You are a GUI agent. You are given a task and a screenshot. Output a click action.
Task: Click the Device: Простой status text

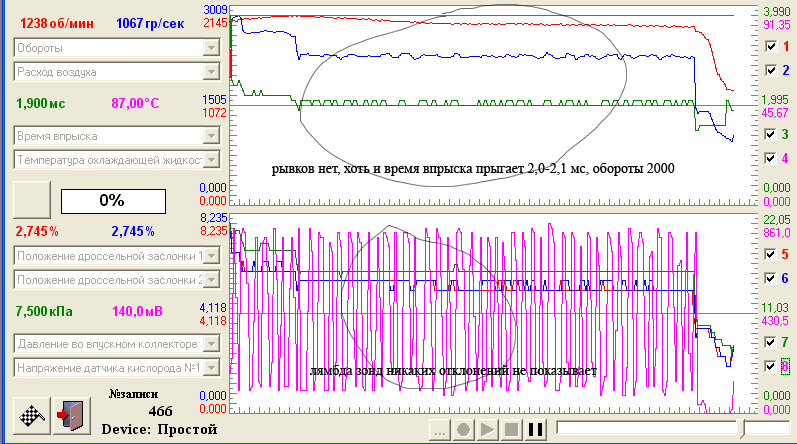[160, 429]
